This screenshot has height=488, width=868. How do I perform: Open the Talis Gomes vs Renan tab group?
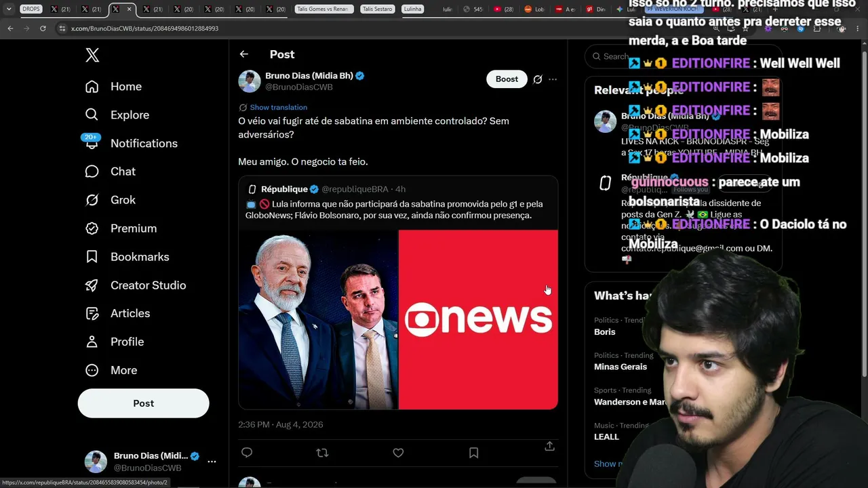coord(325,9)
